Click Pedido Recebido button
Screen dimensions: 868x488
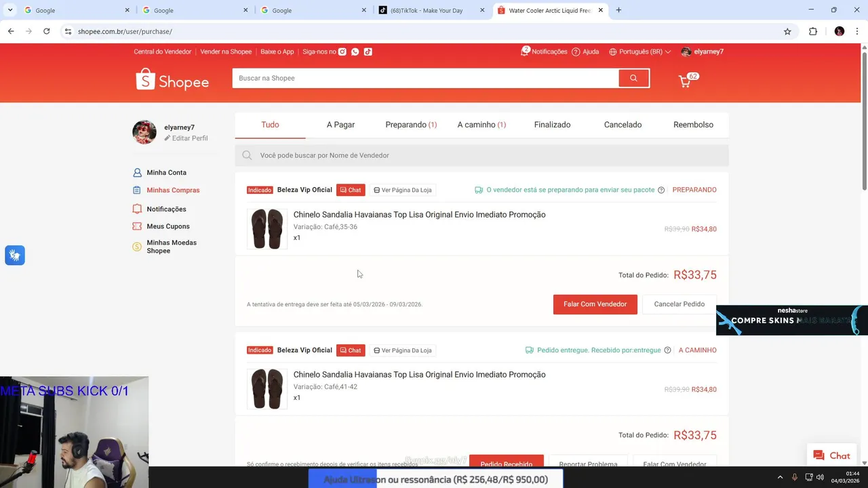pyautogui.click(x=507, y=461)
